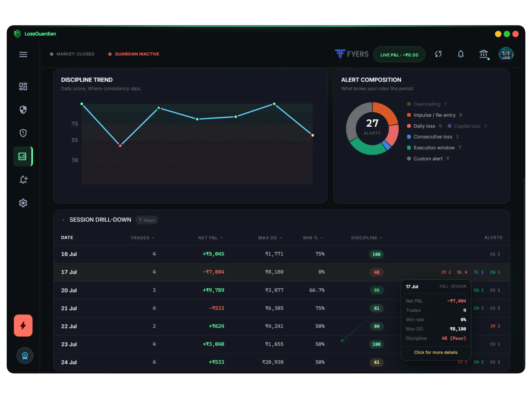Toggle Execution window legend item
532x399 pixels.
coord(434,148)
